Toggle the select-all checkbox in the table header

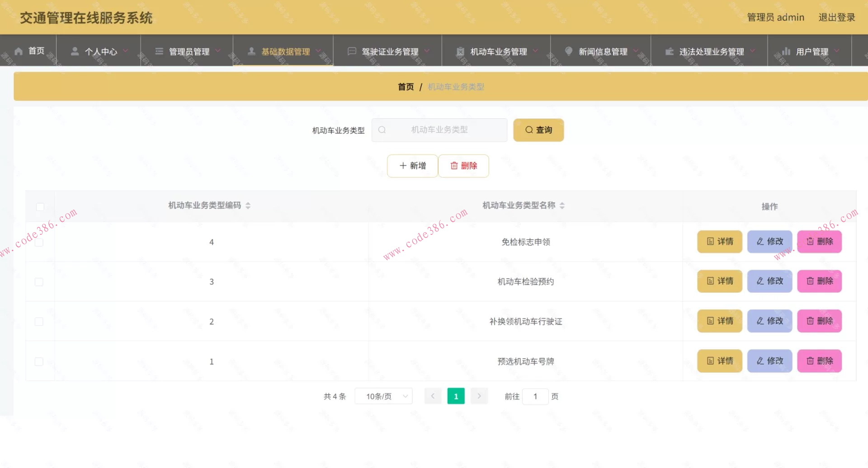(40, 206)
